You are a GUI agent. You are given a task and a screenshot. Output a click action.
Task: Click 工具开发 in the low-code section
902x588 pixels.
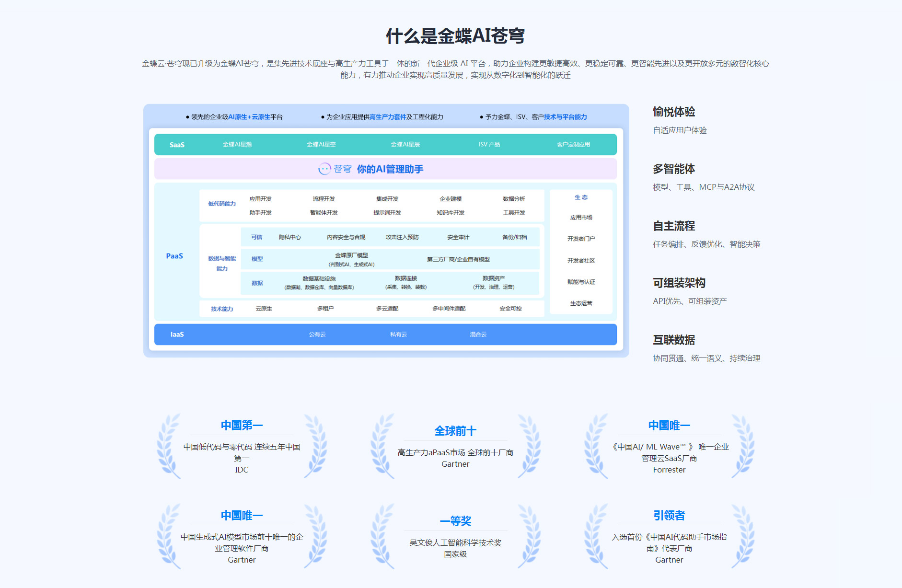514,213
